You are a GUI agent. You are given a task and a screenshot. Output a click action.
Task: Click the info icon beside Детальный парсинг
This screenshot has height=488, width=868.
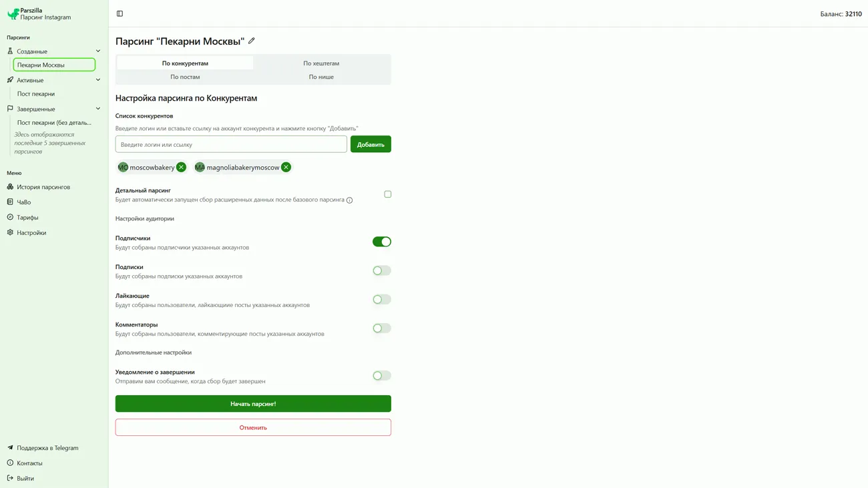point(349,200)
